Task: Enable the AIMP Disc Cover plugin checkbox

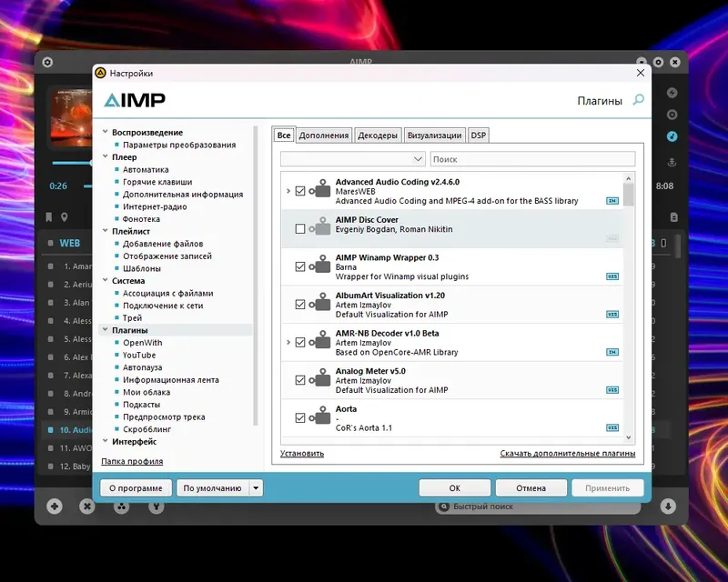Action: [x=300, y=229]
